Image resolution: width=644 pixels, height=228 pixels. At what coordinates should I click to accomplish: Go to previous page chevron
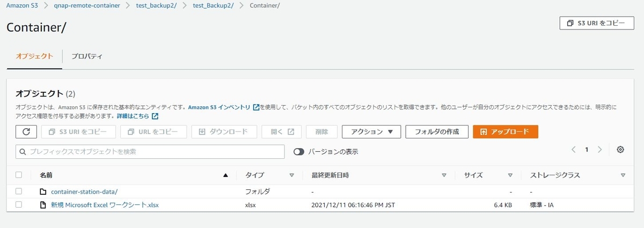[x=574, y=150]
